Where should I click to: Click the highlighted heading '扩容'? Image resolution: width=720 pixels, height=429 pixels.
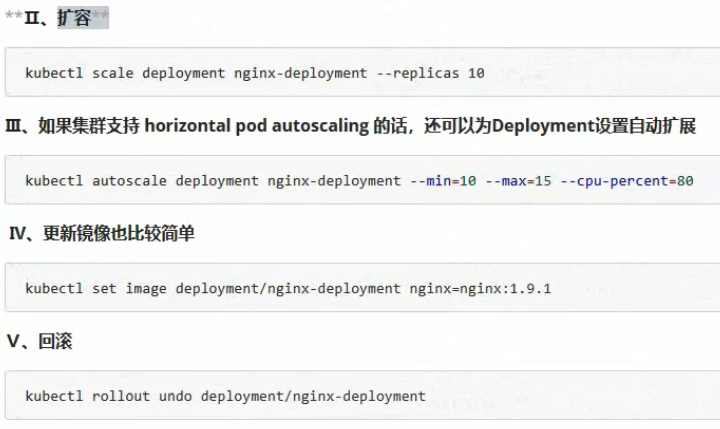tap(74, 18)
